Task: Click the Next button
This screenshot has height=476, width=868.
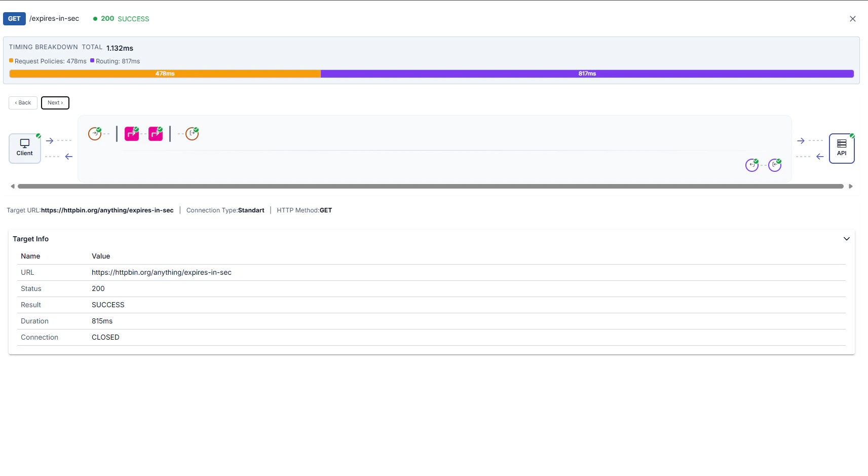Action: click(x=55, y=102)
